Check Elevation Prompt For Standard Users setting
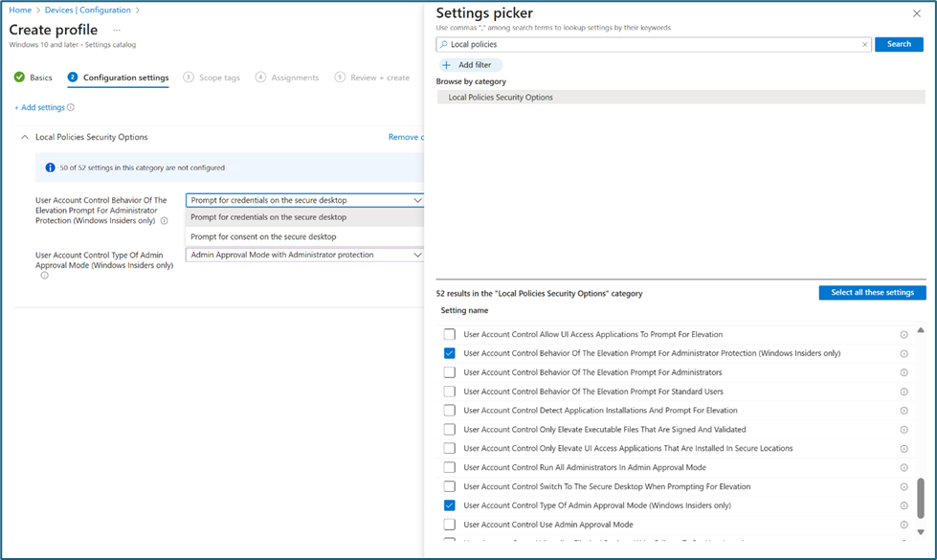This screenshot has height=560, width=937. [449, 392]
